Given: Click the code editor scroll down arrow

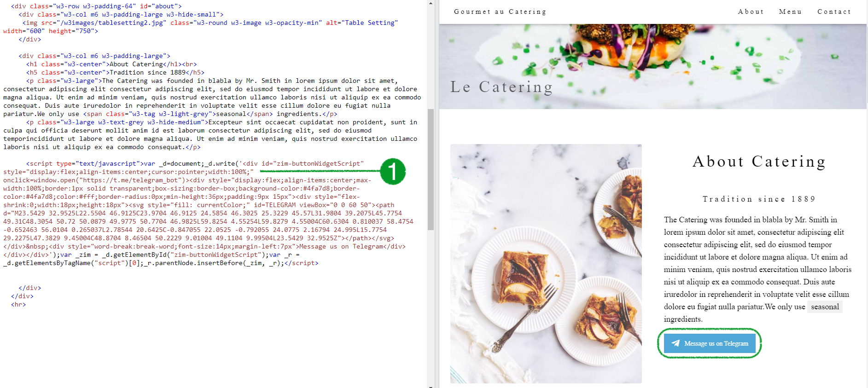Looking at the screenshot, I should point(431,386).
